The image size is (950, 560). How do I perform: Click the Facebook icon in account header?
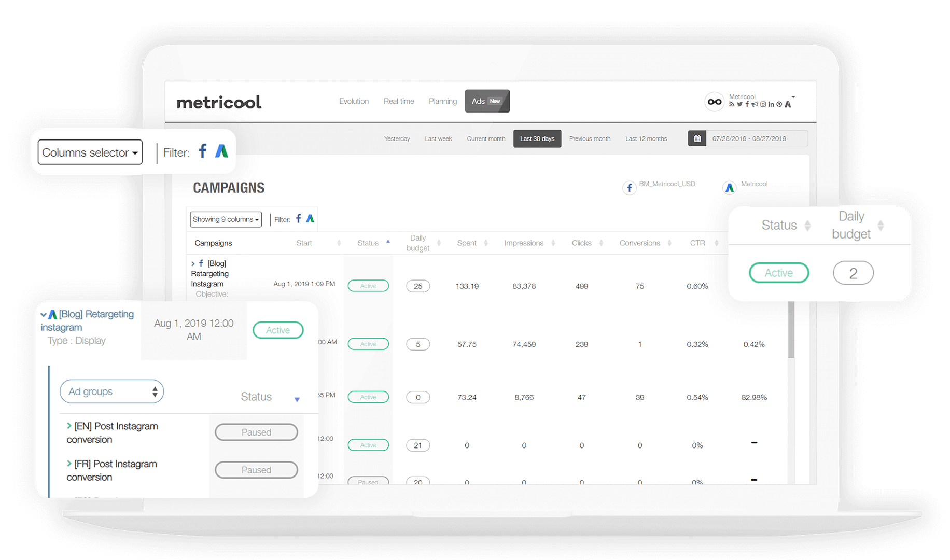tap(747, 104)
